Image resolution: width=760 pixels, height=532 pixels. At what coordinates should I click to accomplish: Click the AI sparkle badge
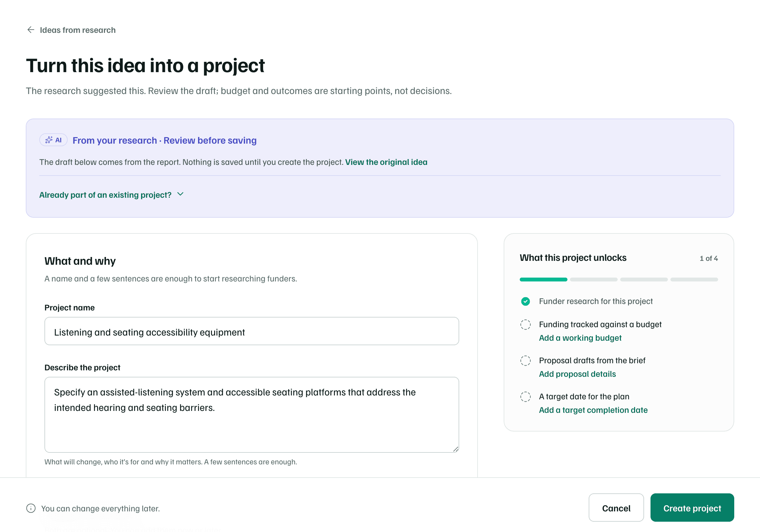pyautogui.click(x=53, y=140)
